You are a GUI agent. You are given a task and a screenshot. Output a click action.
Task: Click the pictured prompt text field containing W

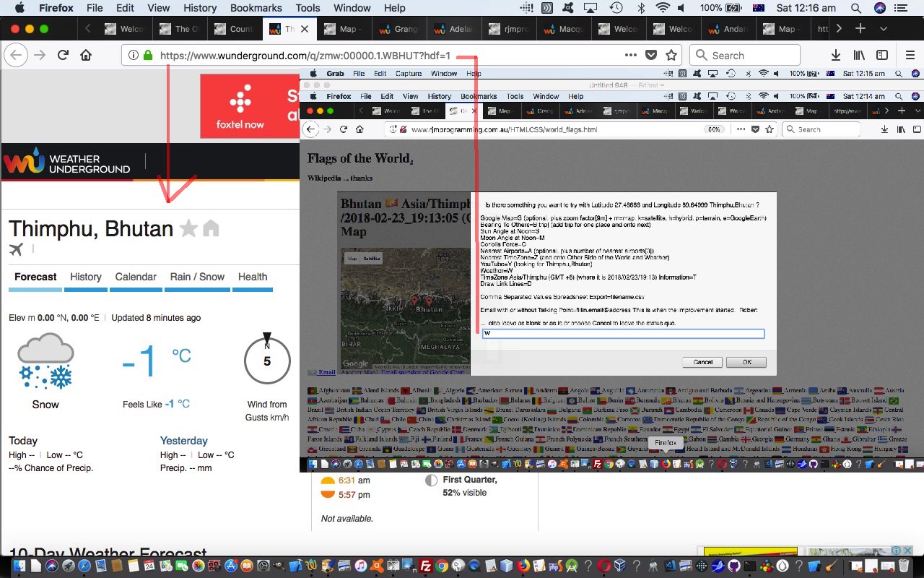[x=623, y=333]
